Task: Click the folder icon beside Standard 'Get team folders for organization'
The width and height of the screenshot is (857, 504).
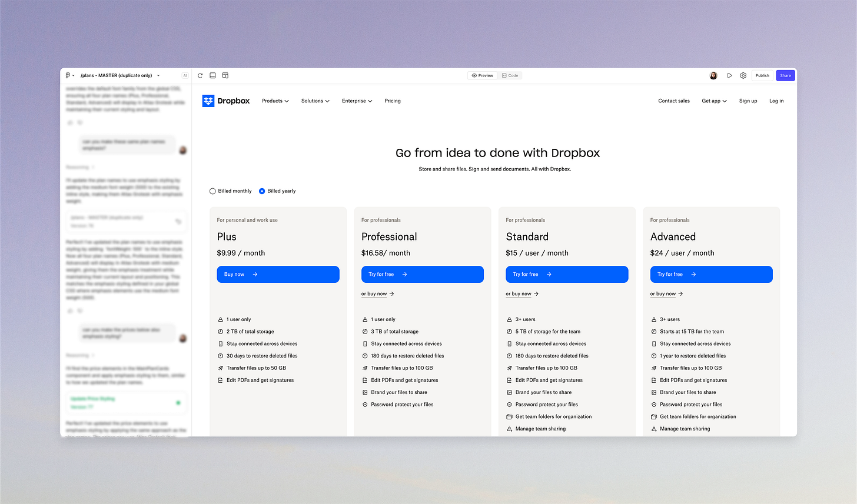Action: pos(510,416)
